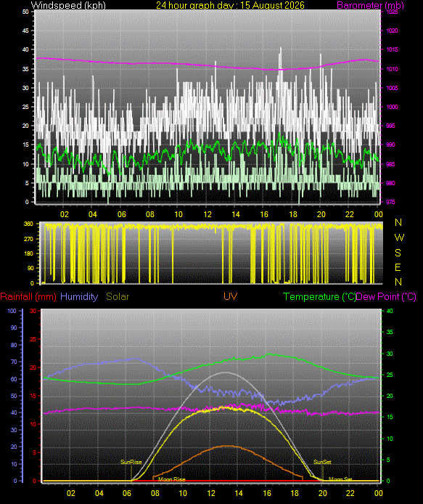Click "25" on the red rainfall axis
Viewport: 423px width, 504px height.
point(33,339)
